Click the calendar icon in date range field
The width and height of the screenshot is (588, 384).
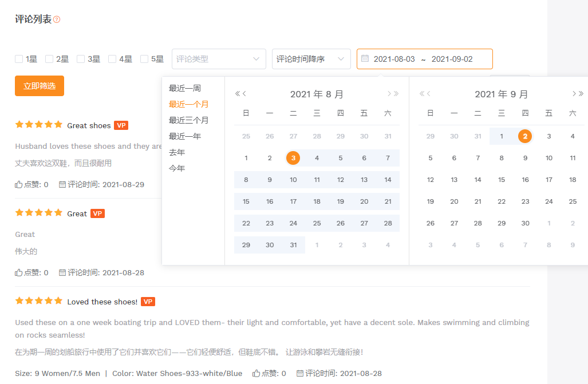tap(365, 58)
